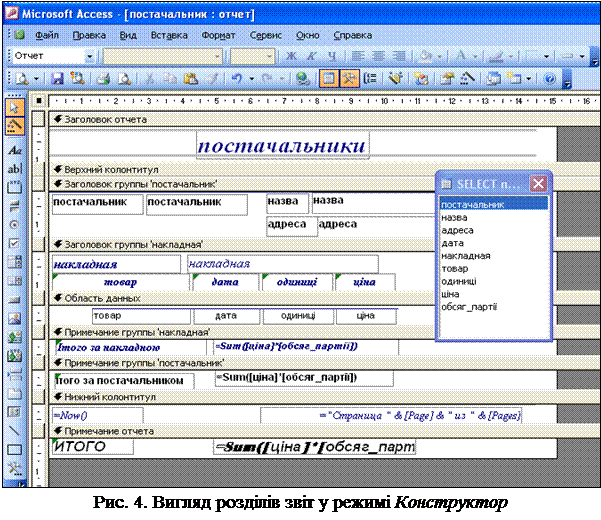Select the Page Break tool in toolbox

click(x=15, y=374)
